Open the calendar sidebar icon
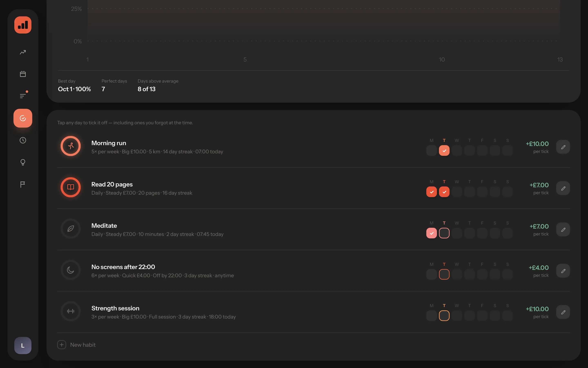 23,74
